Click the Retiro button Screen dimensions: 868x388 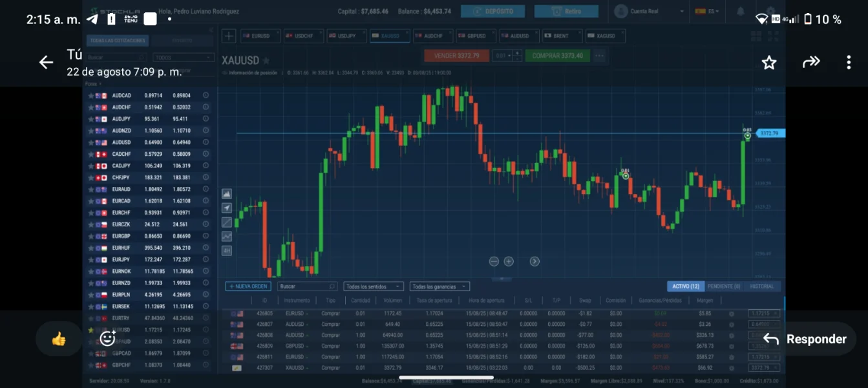tap(566, 12)
